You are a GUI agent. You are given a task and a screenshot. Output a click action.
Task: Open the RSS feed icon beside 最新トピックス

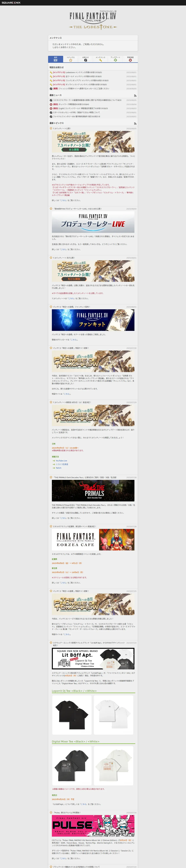[135, 124]
